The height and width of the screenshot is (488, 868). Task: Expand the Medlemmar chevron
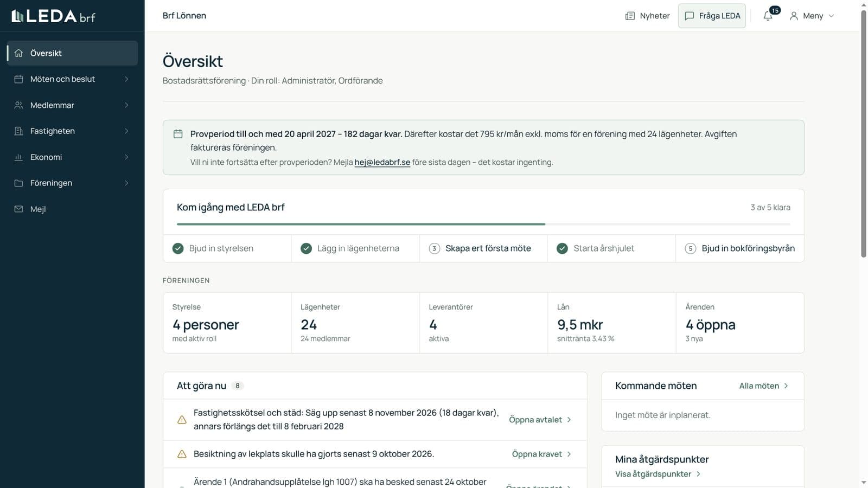pyautogui.click(x=126, y=105)
